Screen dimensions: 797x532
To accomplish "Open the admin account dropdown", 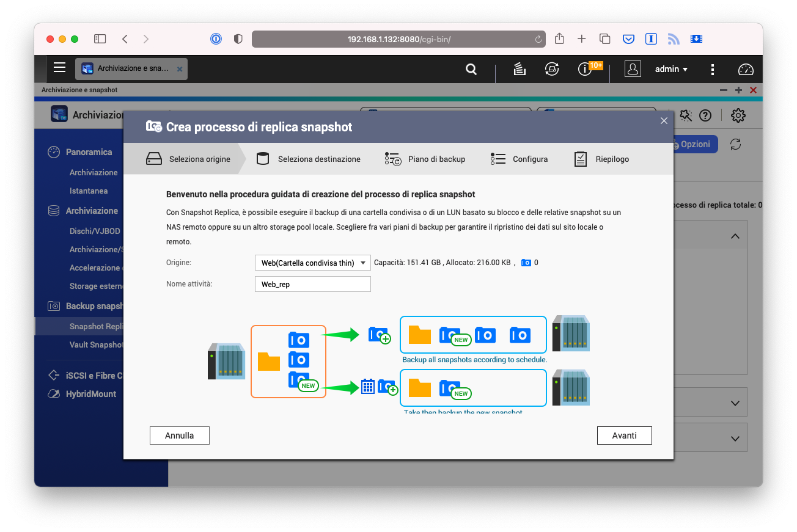I will point(670,69).
